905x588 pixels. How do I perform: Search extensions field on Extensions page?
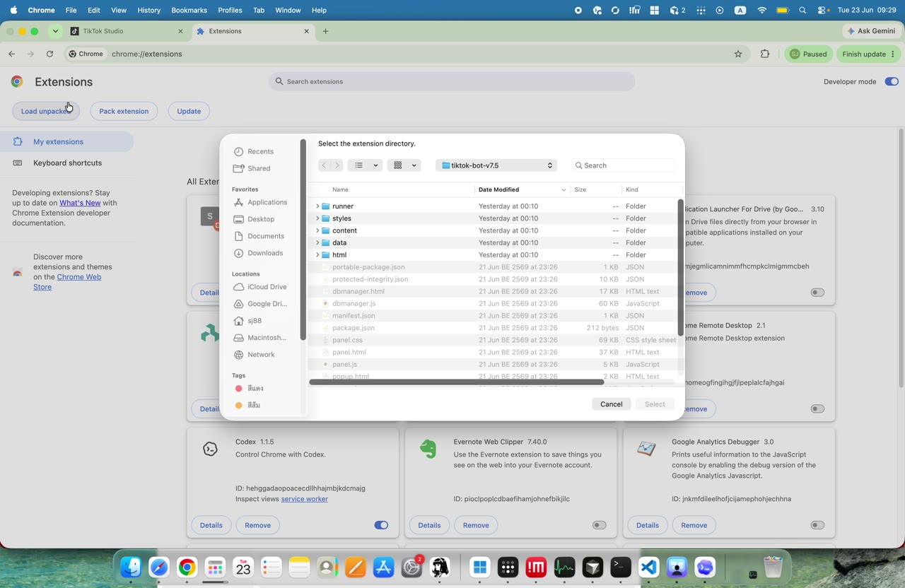tap(452, 81)
